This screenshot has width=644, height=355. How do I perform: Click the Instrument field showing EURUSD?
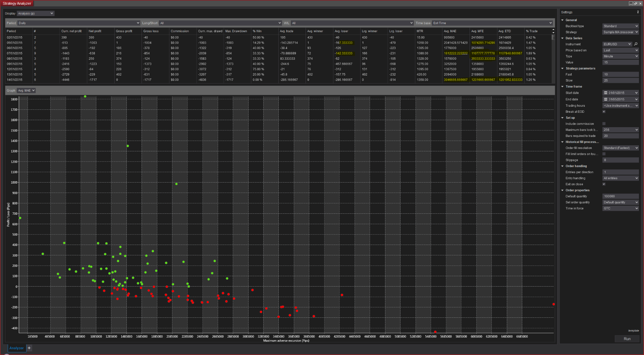coord(617,44)
